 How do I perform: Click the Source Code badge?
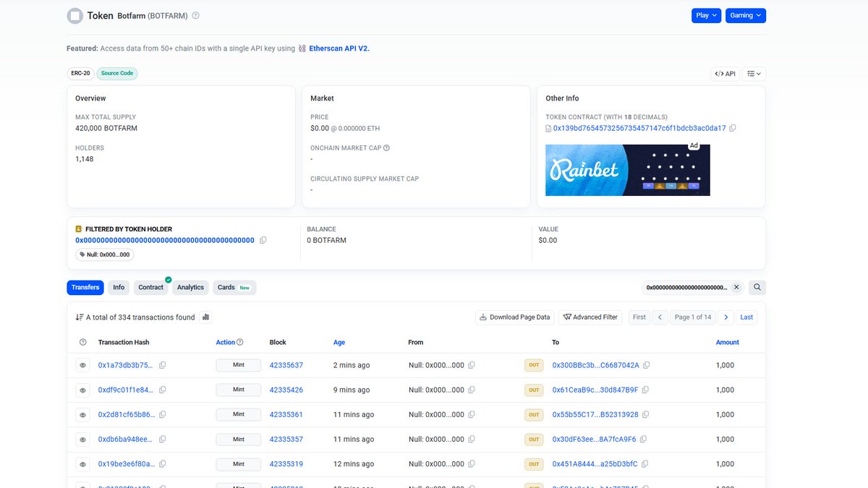(x=117, y=73)
